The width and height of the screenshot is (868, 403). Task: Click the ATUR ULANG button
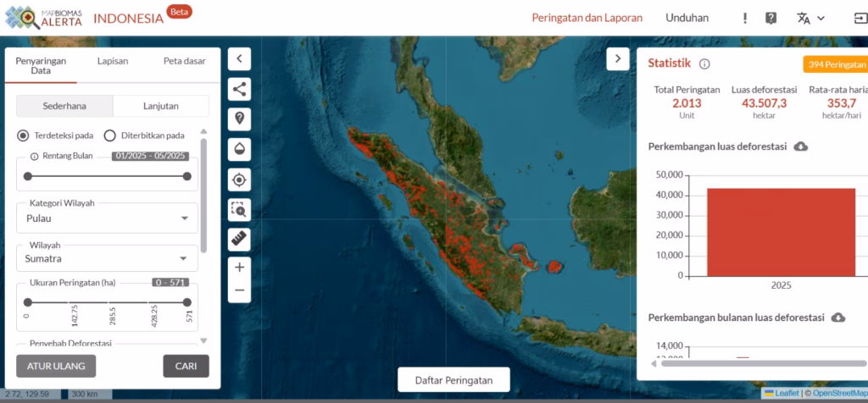tap(56, 366)
